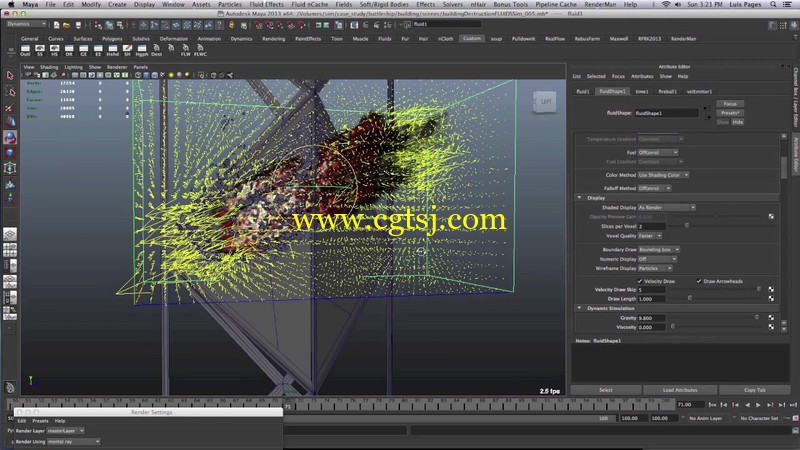Click the Load Attributes button
This screenshot has height=450, width=800.
click(680, 390)
